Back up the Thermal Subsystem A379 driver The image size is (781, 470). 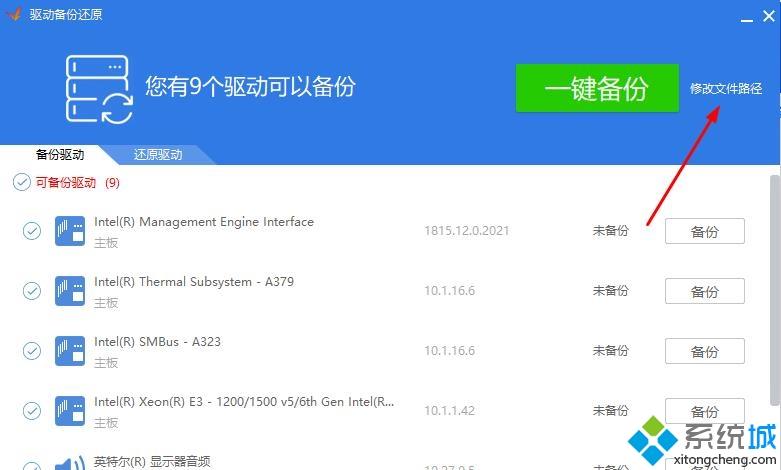[705, 291]
